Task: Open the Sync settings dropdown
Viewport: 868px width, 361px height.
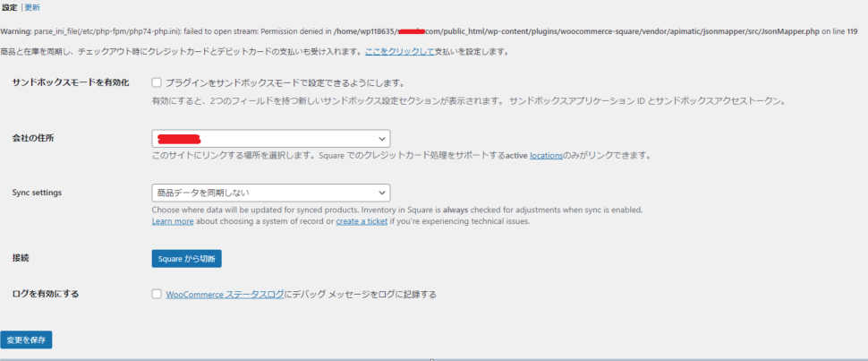Action: [x=271, y=193]
